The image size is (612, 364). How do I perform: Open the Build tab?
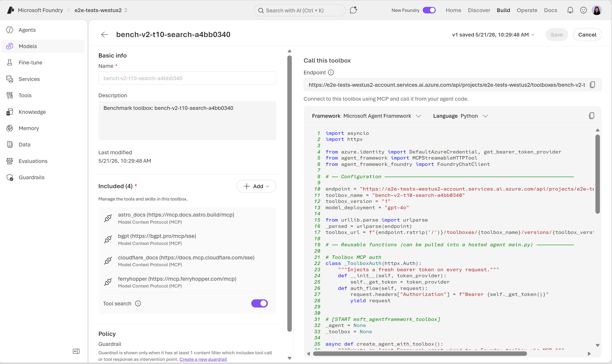coord(503,10)
